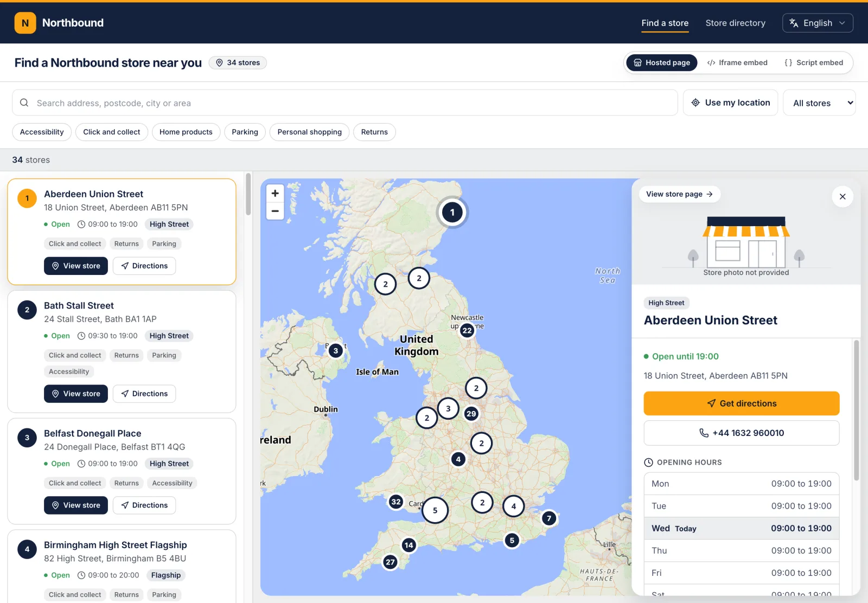
Task: Click the store list scrollbar
Action: [x=248, y=194]
